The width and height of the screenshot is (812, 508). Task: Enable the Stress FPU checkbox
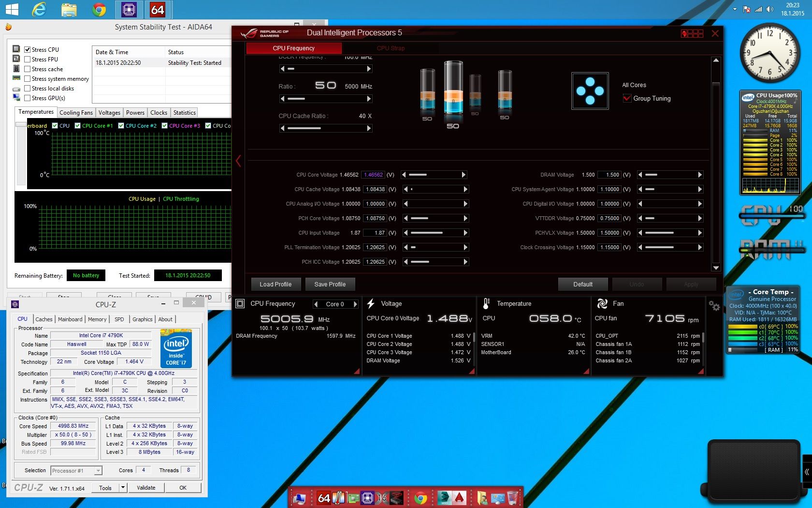pyautogui.click(x=28, y=59)
